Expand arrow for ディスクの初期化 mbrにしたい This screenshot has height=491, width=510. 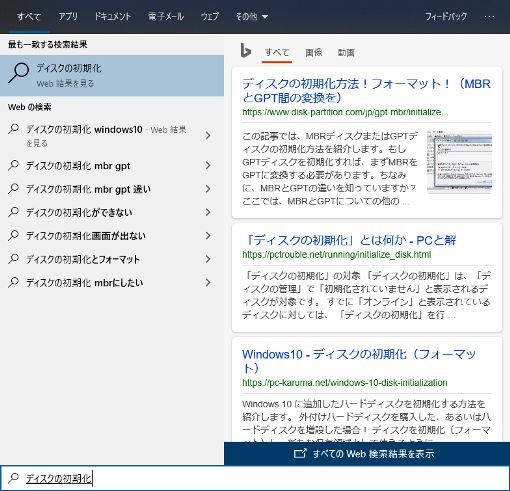point(208,282)
